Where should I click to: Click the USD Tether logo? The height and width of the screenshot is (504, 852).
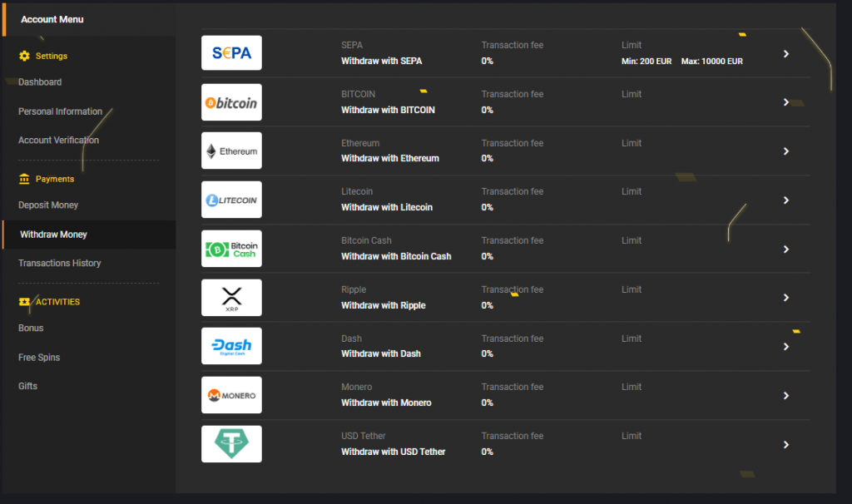231,444
